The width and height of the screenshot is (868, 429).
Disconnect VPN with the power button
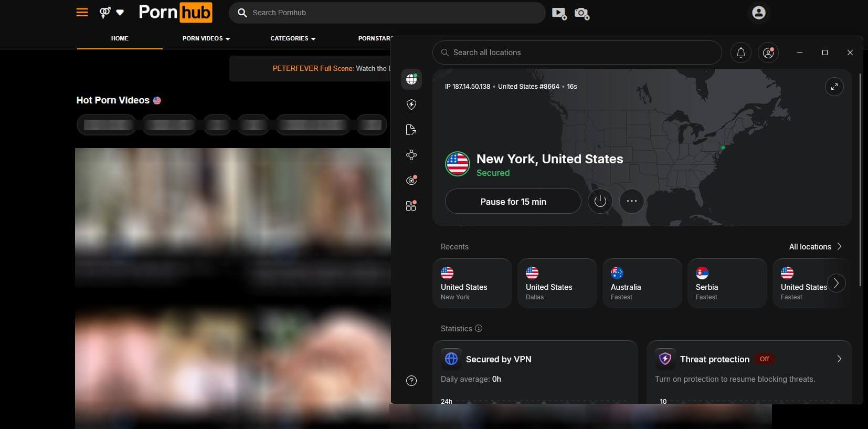click(600, 201)
